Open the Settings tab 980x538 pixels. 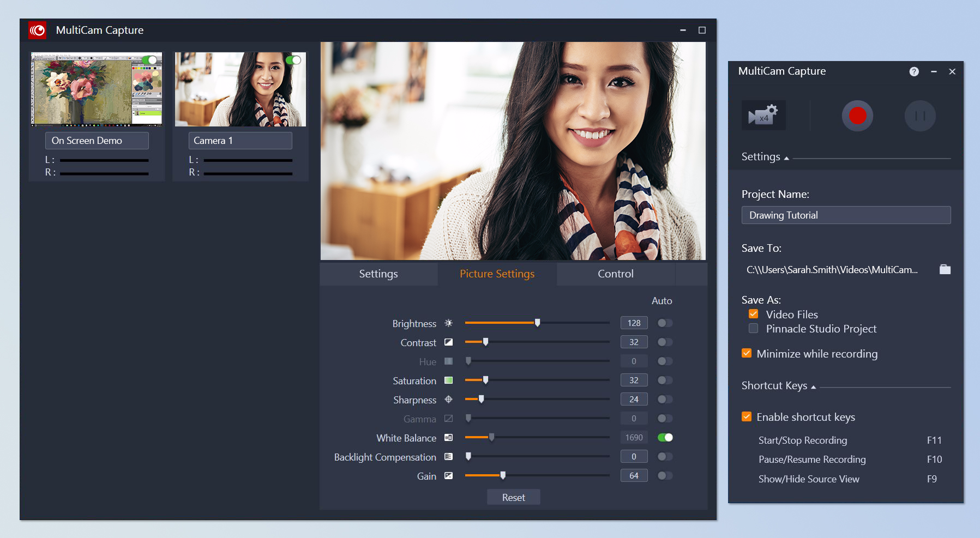378,274
